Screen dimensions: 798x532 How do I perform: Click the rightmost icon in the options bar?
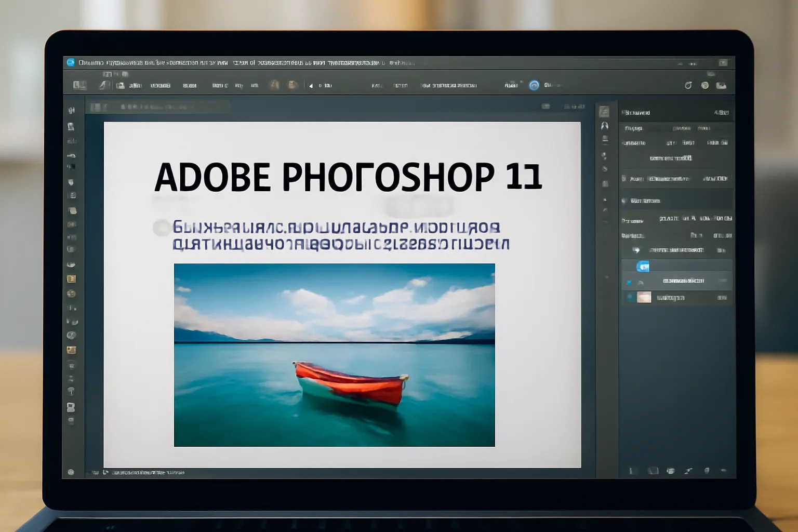point(721,85)
